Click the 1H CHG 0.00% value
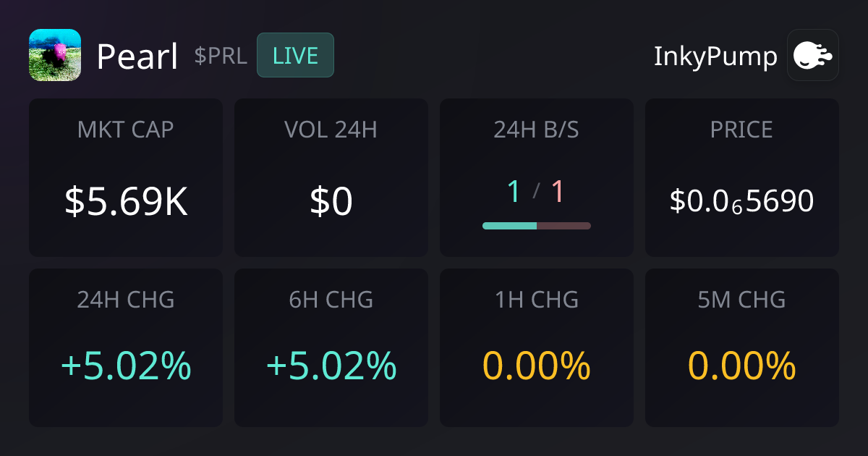The height and width of the screenshot is (456, 868). (537, 366)
